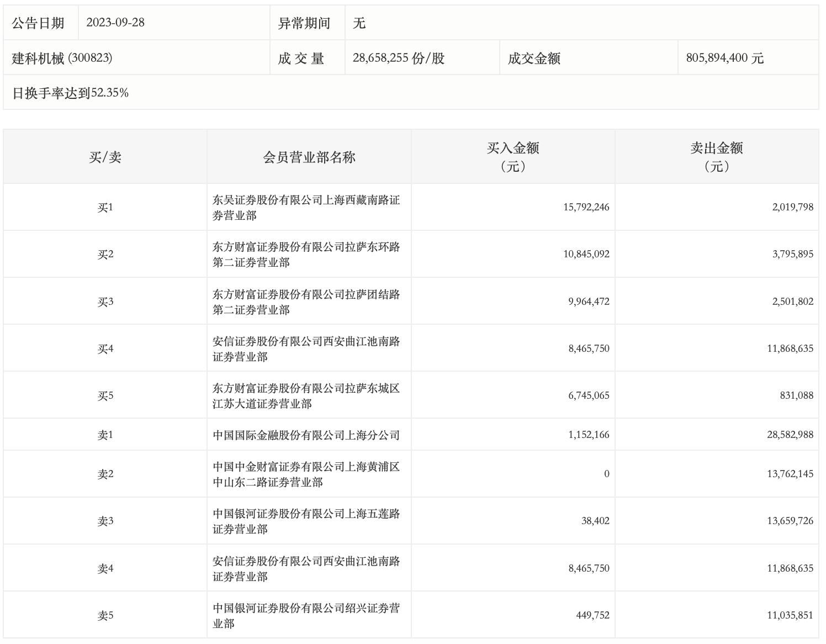Screen dimensions: 826x644
Task: Click 中国银河证券 绍兴证券营业部 entry
Action: pos(306,615)
